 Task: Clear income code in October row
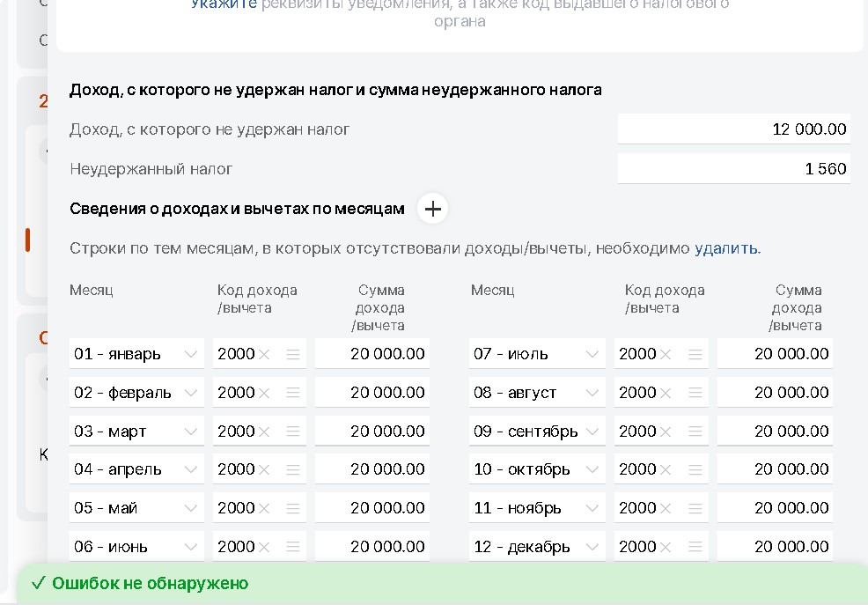(666, 469)
